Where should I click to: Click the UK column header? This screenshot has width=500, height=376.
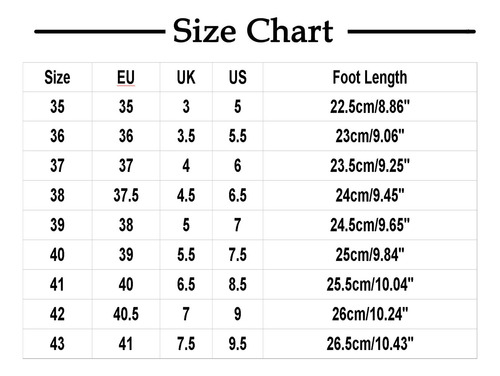pos(186,77)
